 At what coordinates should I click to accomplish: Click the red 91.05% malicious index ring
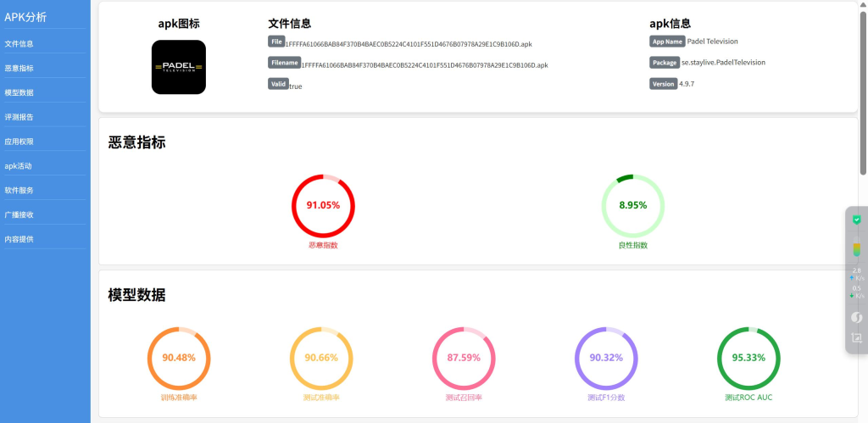323,205
